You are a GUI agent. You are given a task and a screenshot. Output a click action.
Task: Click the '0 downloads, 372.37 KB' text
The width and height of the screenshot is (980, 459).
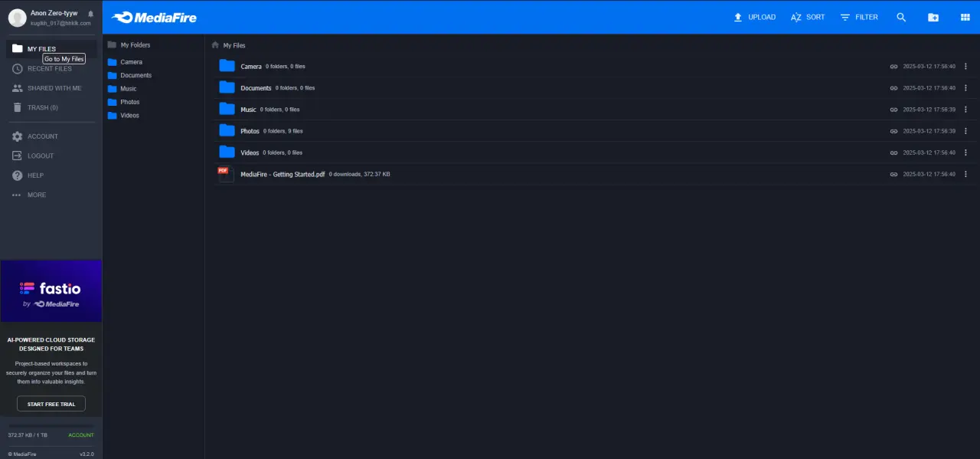(x=360, y=174)
